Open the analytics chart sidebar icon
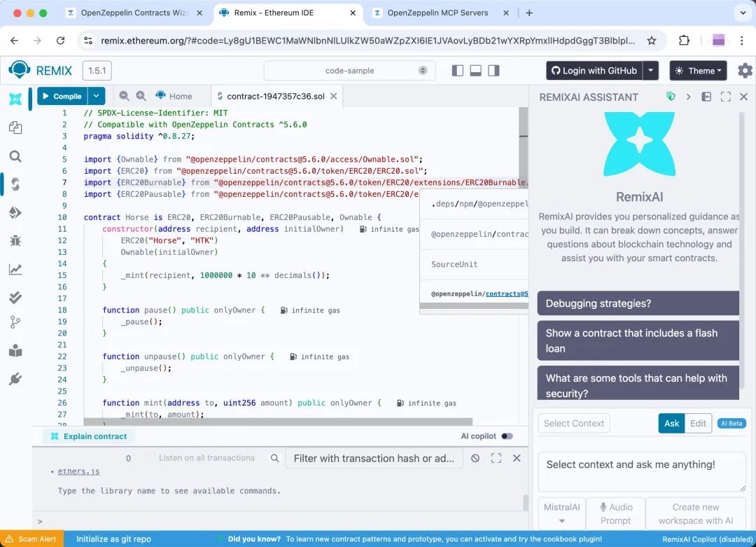The height and width of the screenshot is (547, 756). tap(15, 269)
